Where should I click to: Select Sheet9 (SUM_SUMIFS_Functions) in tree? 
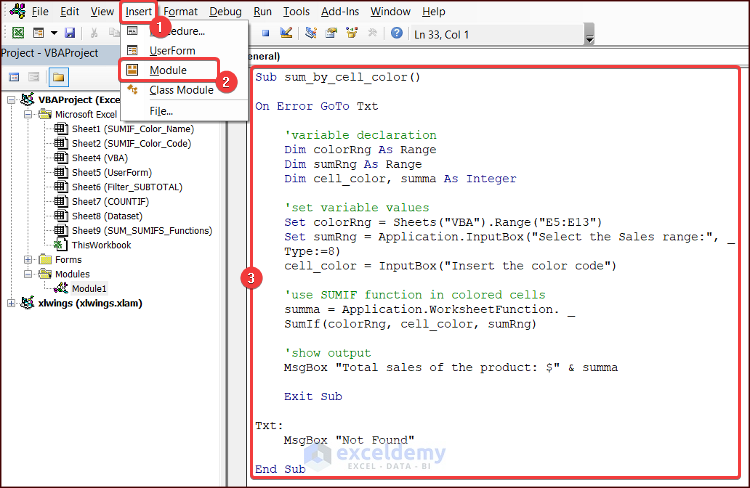[142, 231]
